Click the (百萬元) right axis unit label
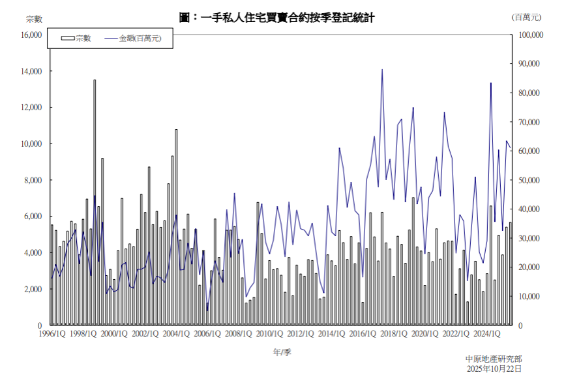566x392 pixels. (527, 18)
